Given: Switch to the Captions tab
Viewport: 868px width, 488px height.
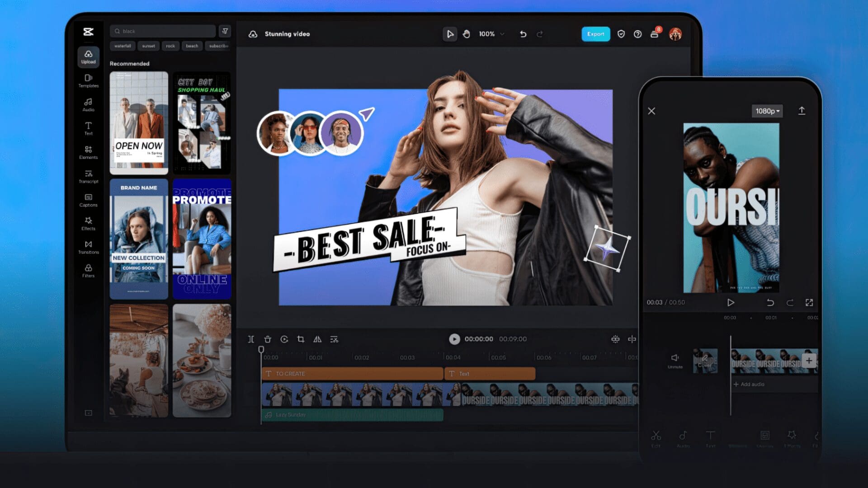Looking at the screenshot, I should click(88, 200).
